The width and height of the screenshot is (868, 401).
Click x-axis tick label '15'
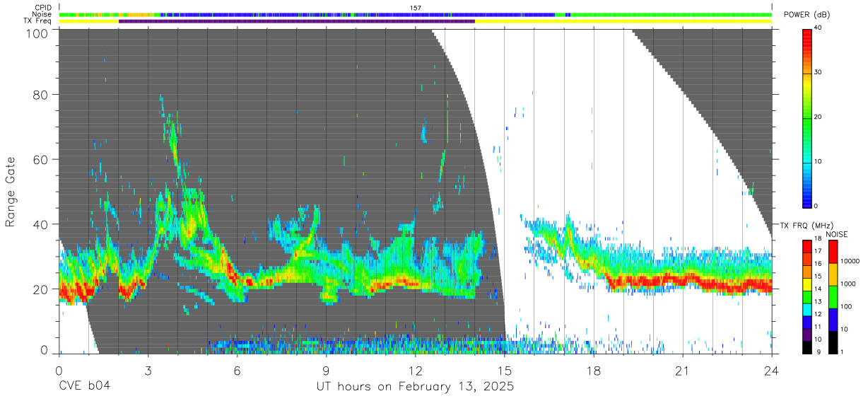click(505, 371)
